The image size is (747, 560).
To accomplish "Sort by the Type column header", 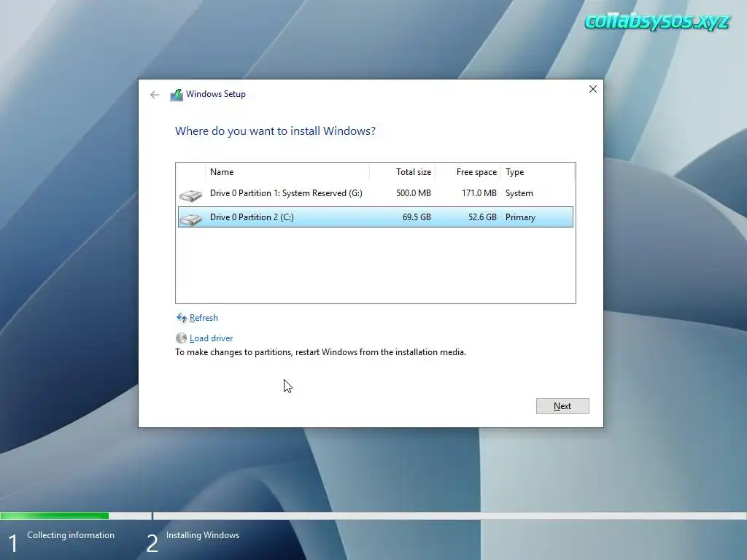I will (538, 172).
